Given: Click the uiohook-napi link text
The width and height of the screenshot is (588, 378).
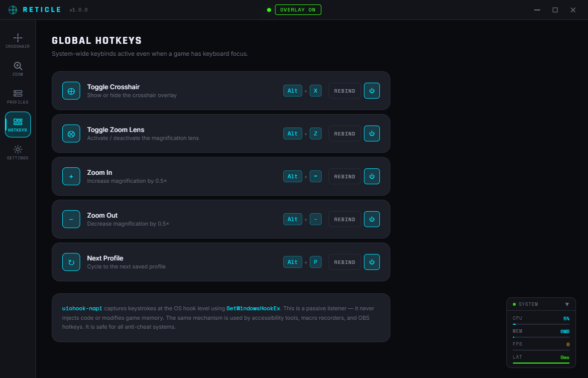Looking at the screenshot, I should [x=82, y=308].
